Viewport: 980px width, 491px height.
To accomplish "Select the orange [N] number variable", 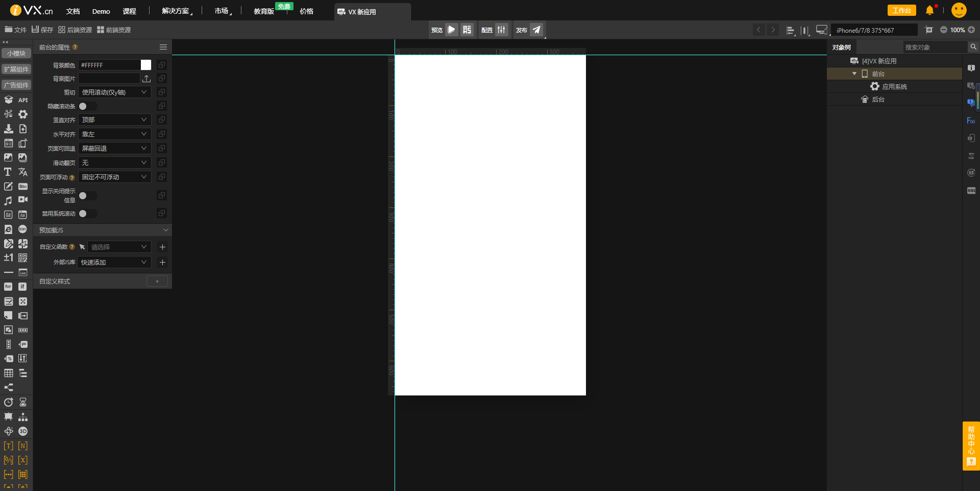I will (x=23, y=446).
